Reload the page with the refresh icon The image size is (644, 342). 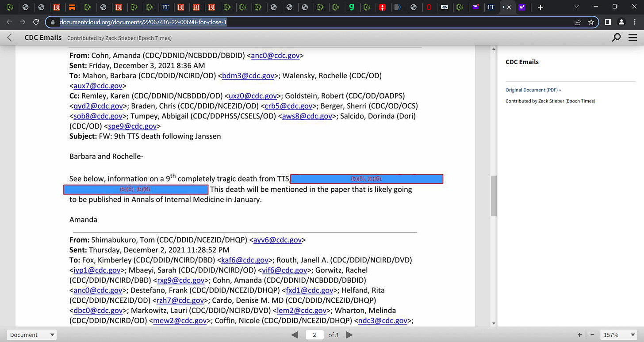point(35,22)
